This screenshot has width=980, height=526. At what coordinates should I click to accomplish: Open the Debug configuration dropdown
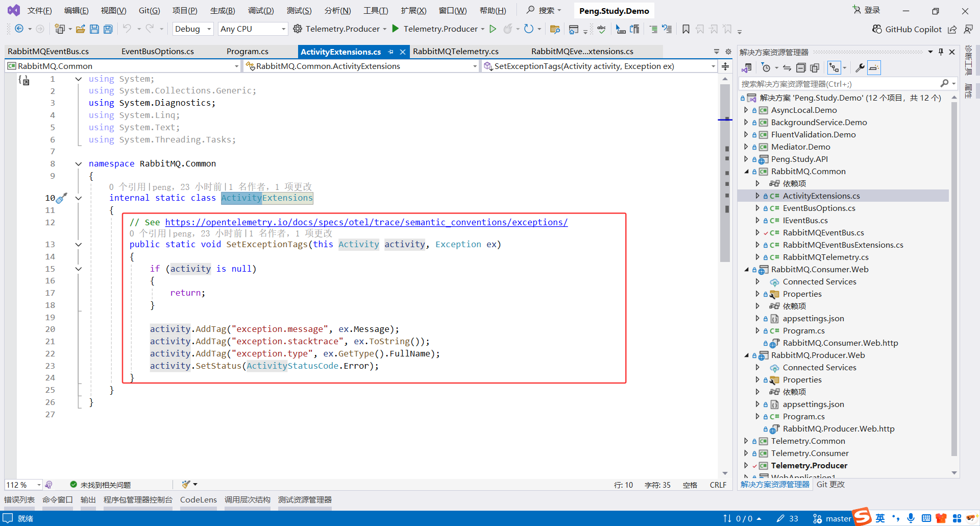point(193,29)
